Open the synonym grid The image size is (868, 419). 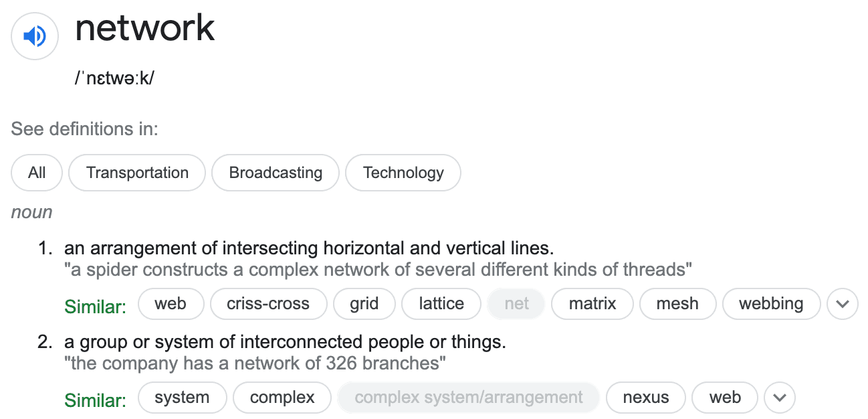point(364,304)
